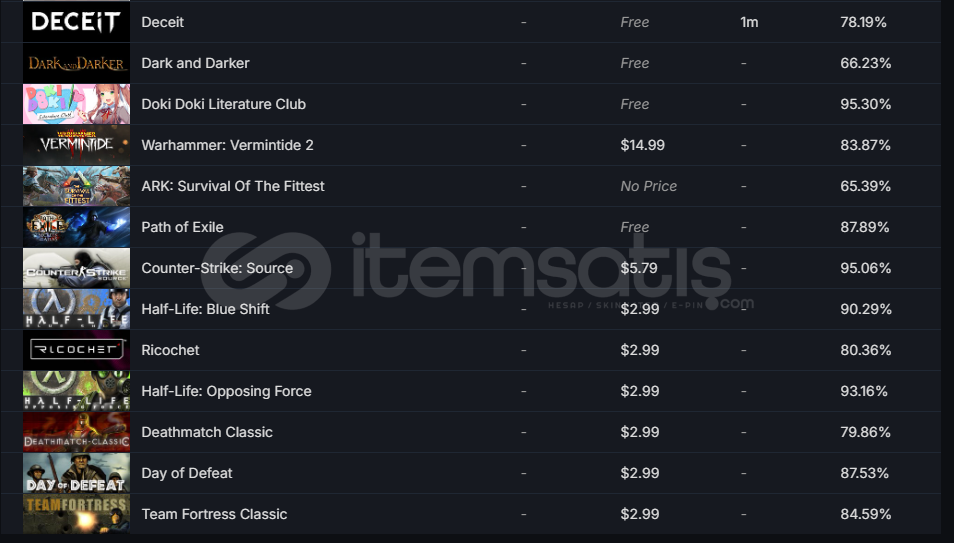Image resolution: width=954 pixels, height=543 pixels.
Task: Open Doki Doki Literature Club artwork
Action: coord(76,104)
